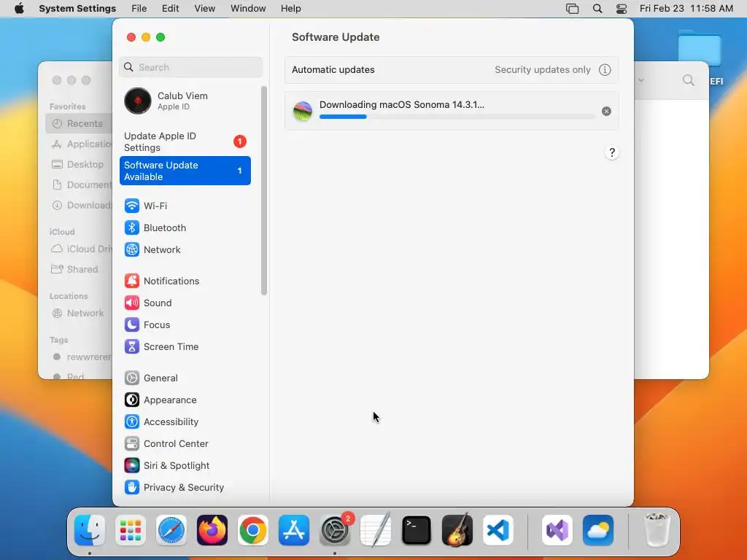Open the View menu
Image resolution: width=747 pixels, height=560 pixels.
pyautogui.click(x=204, y=9)
